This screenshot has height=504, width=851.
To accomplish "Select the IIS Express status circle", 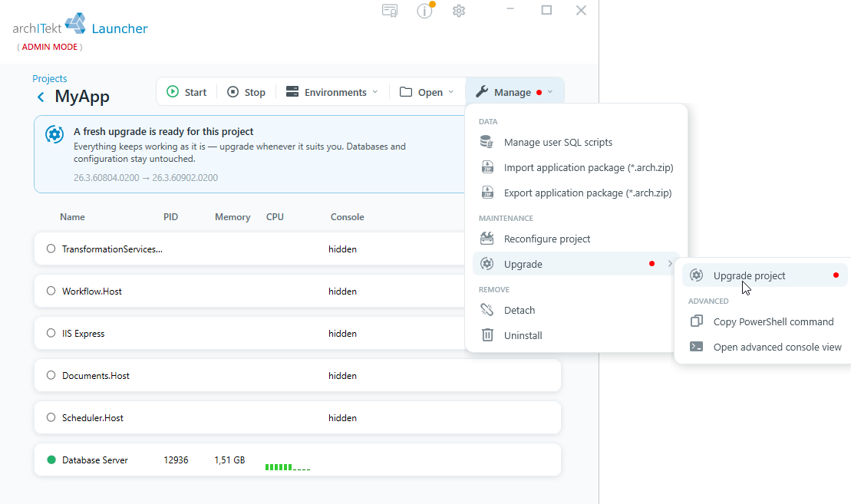I will [51, 333].
